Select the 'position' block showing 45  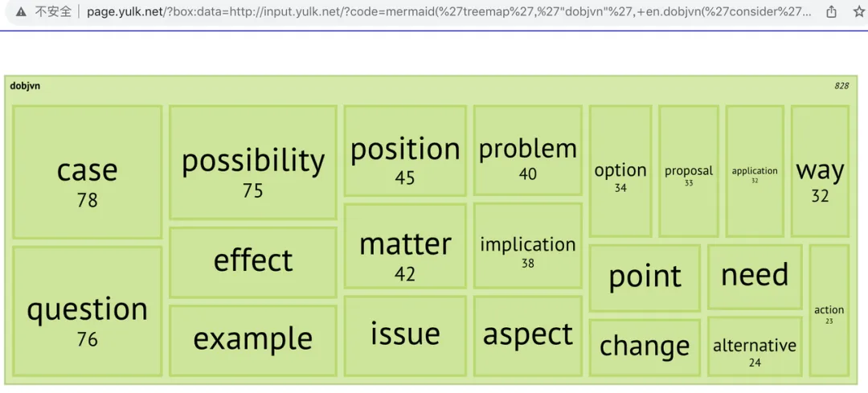point(404,151)
